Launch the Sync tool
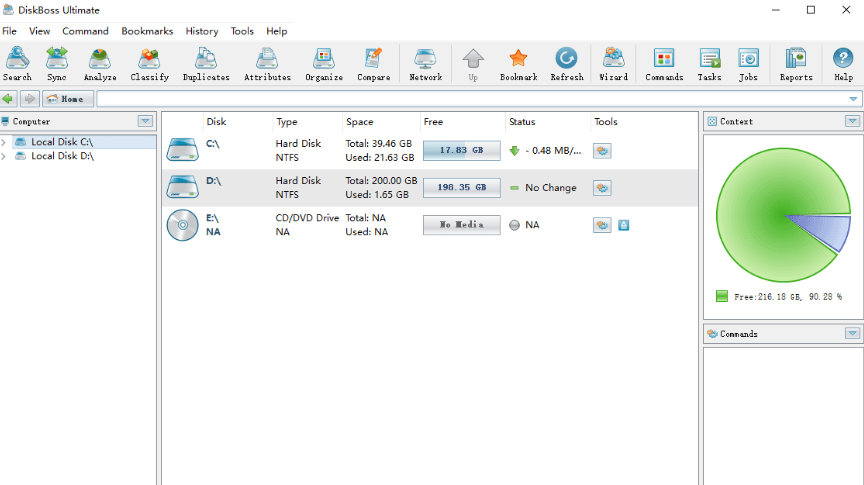 click(57, 64)
